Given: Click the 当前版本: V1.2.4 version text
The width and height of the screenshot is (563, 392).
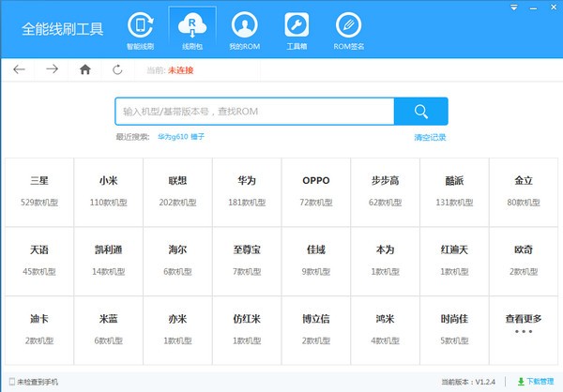Looking at the screenshot, I should (468, 382).
